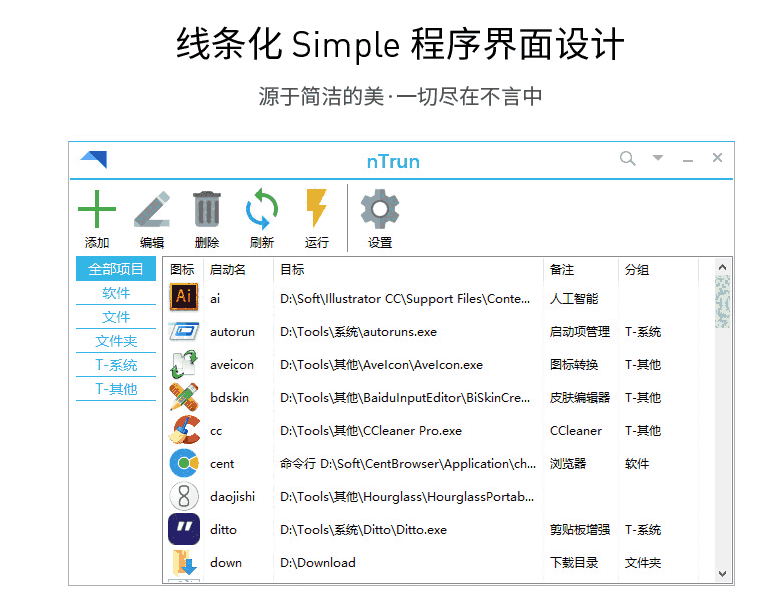Select the launch name 'ditto'
773x592 pixels.
point(223,530)
